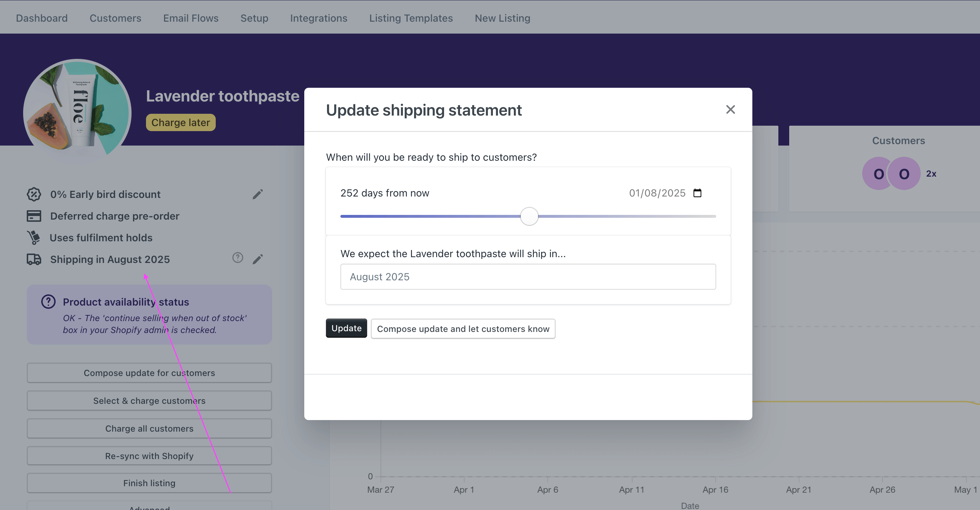Click the early bird discount percentage icon

(34, 194)
